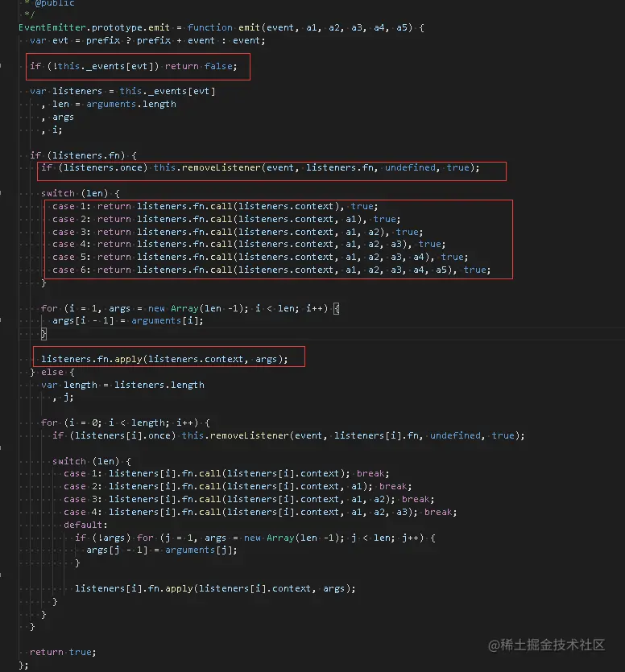Viewport: 625px width, 672px height.
Task: Click the ', args' declaration line
Action: pyautogui.click(x=57, y=117)
